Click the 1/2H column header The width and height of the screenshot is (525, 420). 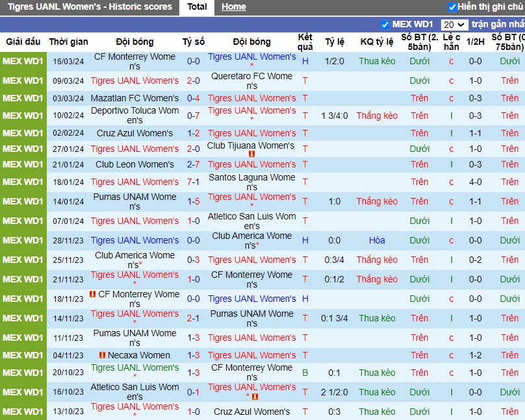(475, 42)
